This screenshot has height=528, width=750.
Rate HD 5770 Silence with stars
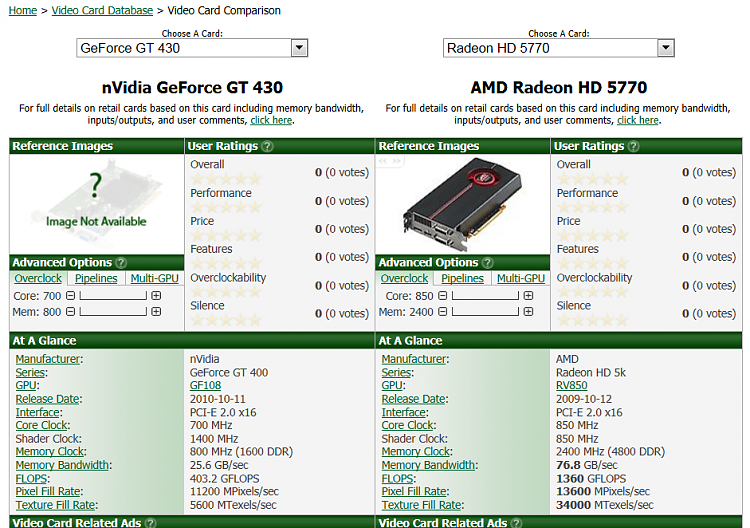coord(592,320)
